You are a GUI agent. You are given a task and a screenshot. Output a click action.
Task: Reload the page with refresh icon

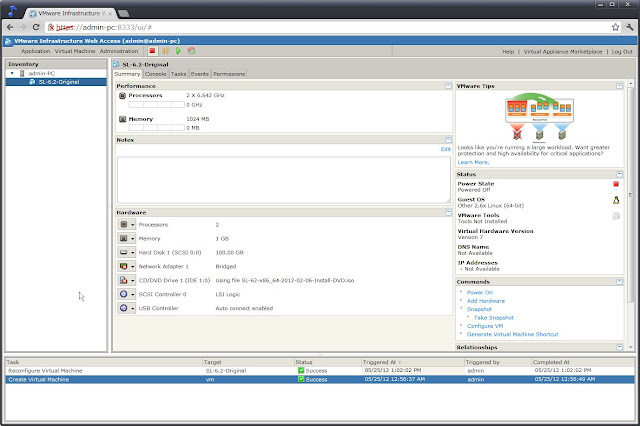click(36, 27)
